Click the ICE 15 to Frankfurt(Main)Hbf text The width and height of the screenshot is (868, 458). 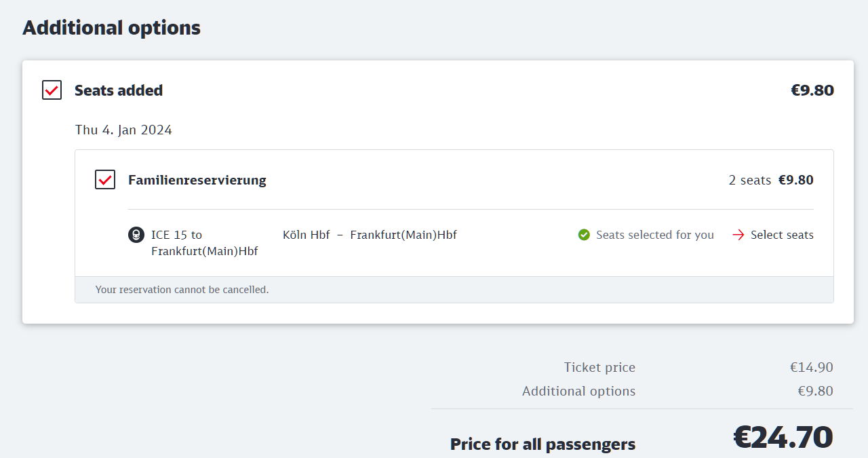click(x=204, y=242)
